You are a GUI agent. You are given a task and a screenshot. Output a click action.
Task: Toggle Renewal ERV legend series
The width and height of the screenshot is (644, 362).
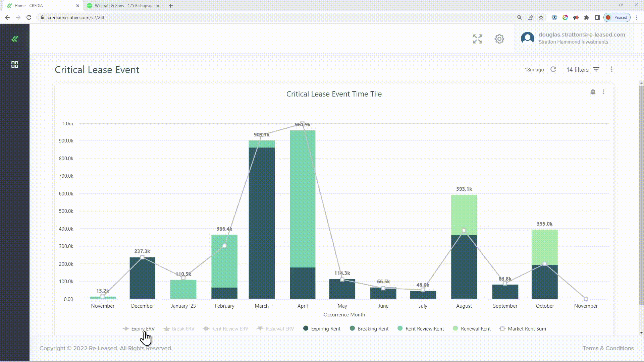[x=275, y=329]
